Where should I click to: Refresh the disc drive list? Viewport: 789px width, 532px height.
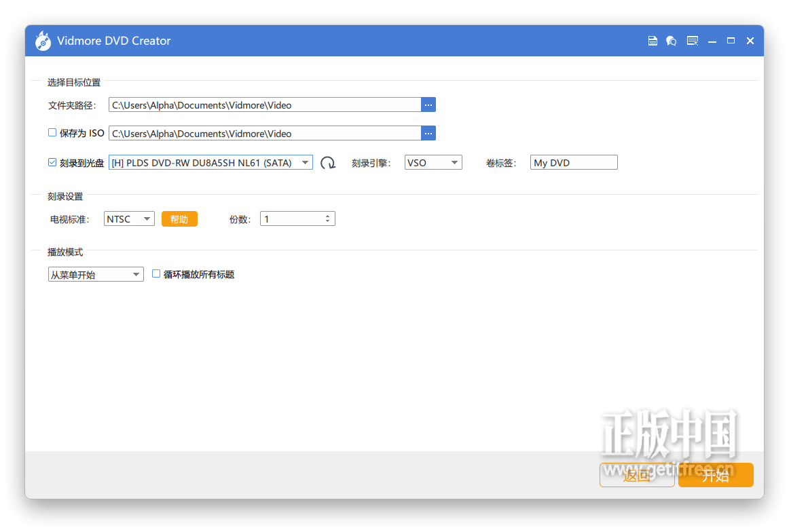328,163
